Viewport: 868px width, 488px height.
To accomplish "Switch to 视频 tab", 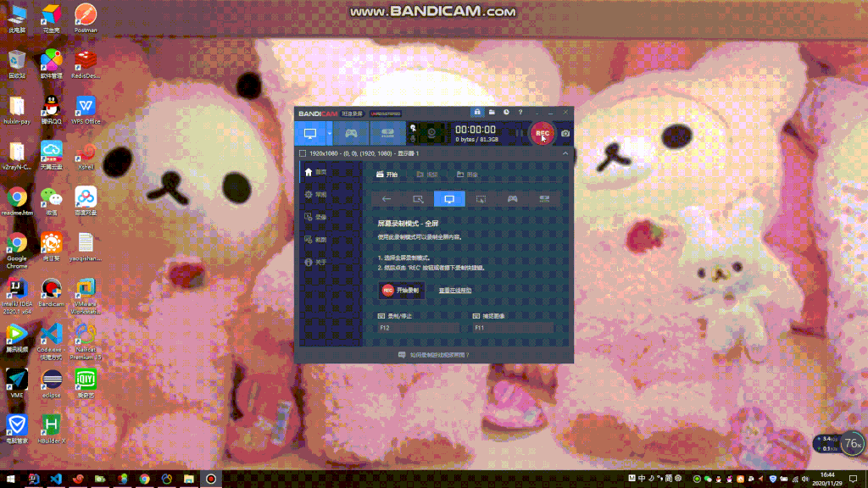I will [427, 175].
